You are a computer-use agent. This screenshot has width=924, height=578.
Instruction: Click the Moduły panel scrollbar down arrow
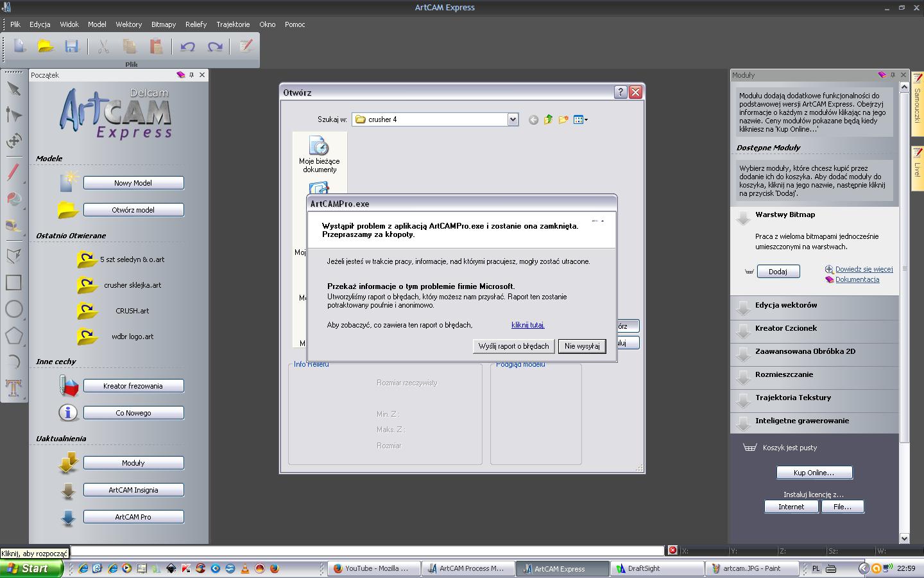[904, 538]
